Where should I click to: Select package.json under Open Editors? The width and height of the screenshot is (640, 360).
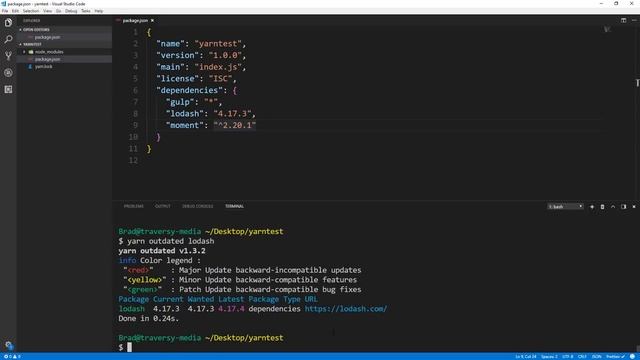[47, 37]
